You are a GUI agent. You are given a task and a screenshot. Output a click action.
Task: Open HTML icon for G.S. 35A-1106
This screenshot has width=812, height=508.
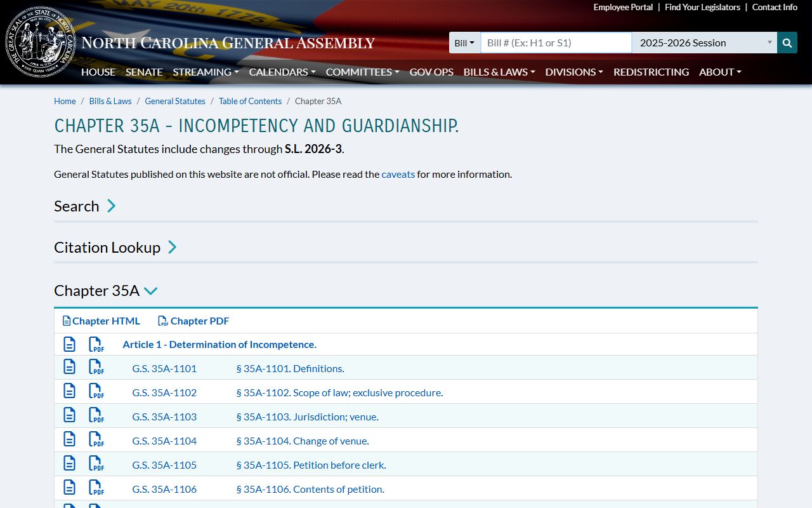(69, 488)
